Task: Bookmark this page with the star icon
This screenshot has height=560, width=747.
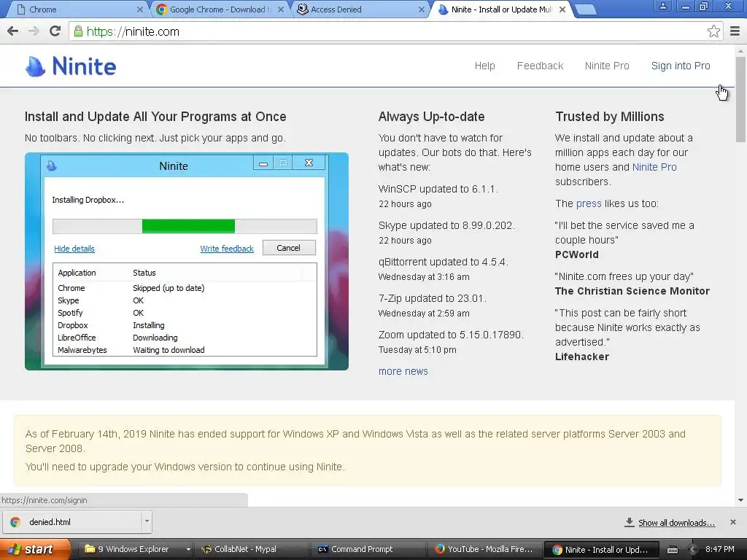Action: tap(713, 31)
